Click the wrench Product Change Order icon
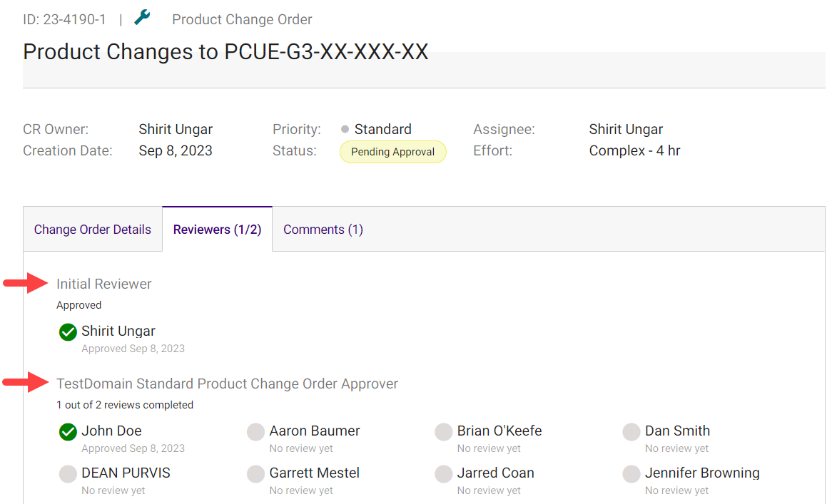The height and width of the screenshot is (504, 832). tap(142, 18)
